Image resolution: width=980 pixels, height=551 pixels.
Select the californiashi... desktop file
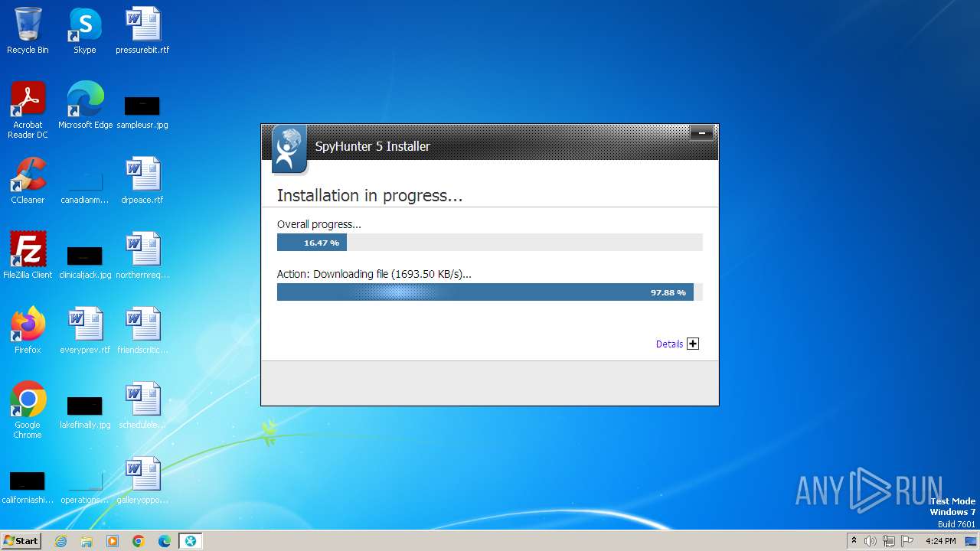(x=28, y=487)
